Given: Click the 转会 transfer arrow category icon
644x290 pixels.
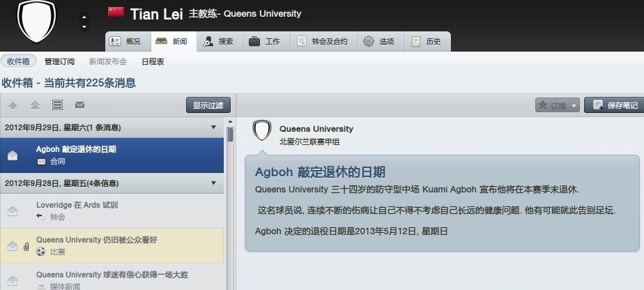Looking at the screenshot, I should click(x=41, y=217).
